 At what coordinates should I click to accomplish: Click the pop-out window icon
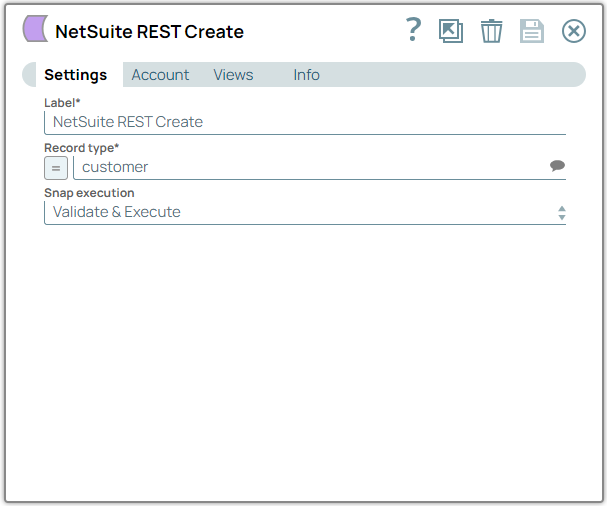click(x=451, y=31)
